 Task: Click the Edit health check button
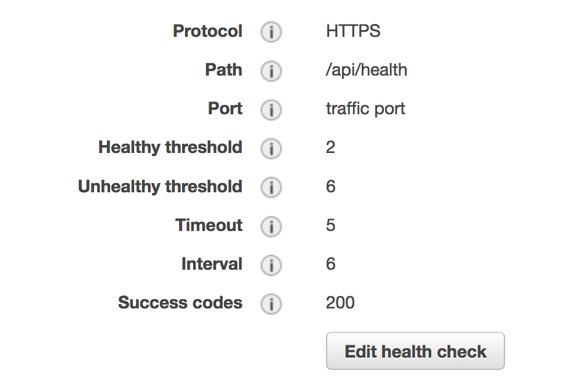pyautogui.click(x=415, y=351)
